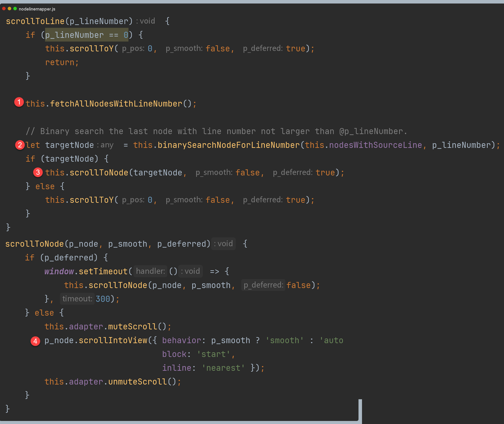Click the 300 timeout number value
The image size is (504, 424).
tap(103, 299)
